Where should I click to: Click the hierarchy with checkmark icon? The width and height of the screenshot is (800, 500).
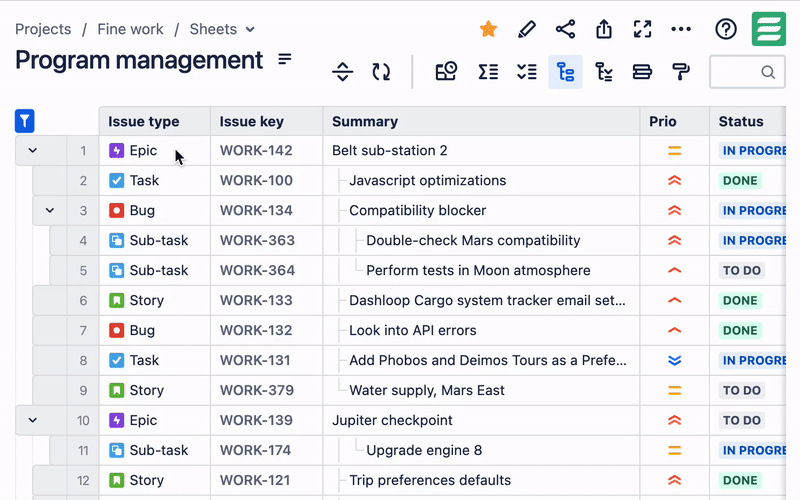click(x=604, y=72)
